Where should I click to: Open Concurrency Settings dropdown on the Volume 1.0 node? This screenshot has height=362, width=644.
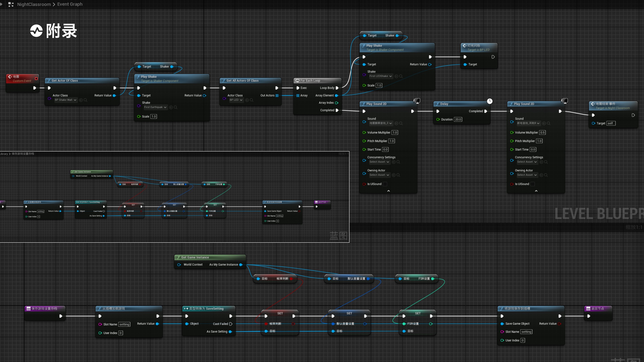[x=379, y=162]
